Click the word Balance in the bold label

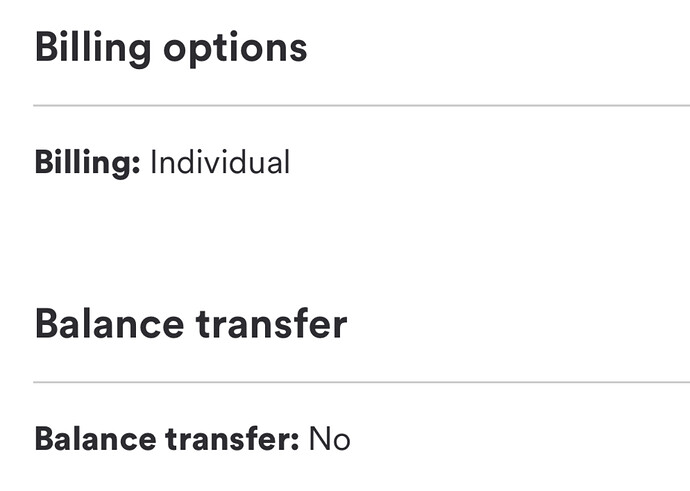pyautogui.click(x=95, y=439)
